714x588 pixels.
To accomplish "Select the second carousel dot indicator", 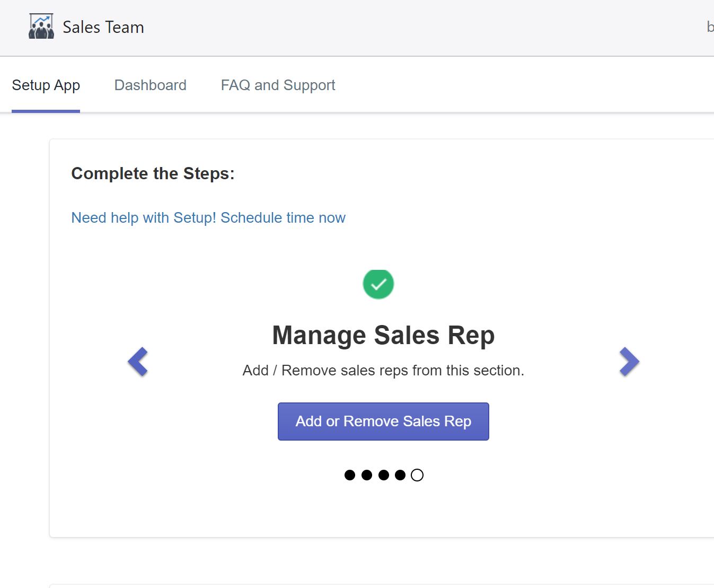I will click(367, 475).
